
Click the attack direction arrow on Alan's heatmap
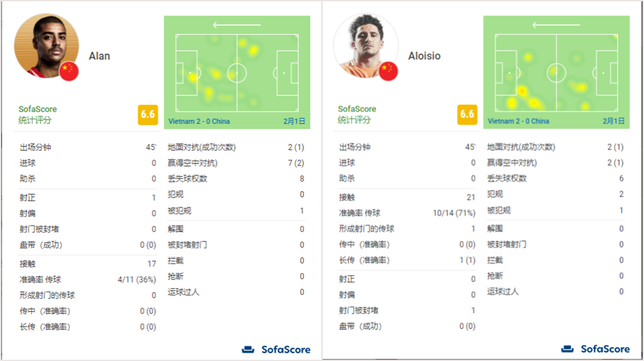click(237, 25)
